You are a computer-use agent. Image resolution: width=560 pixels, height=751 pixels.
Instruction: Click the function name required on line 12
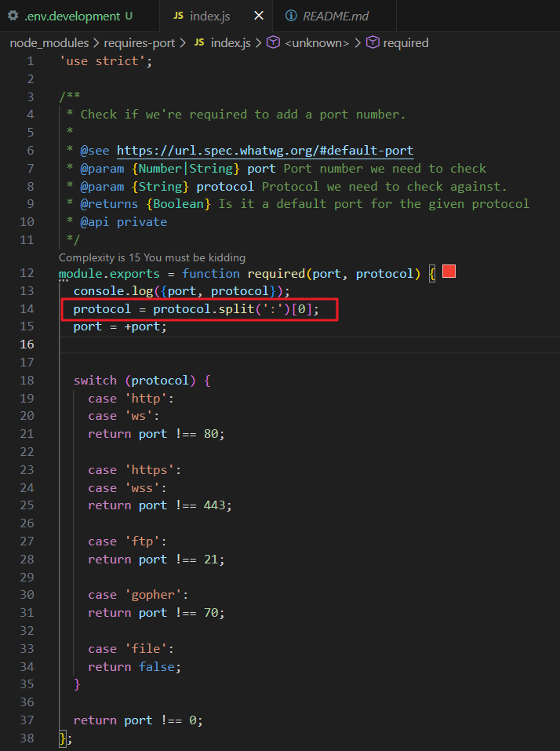click(x=276, y=273)
